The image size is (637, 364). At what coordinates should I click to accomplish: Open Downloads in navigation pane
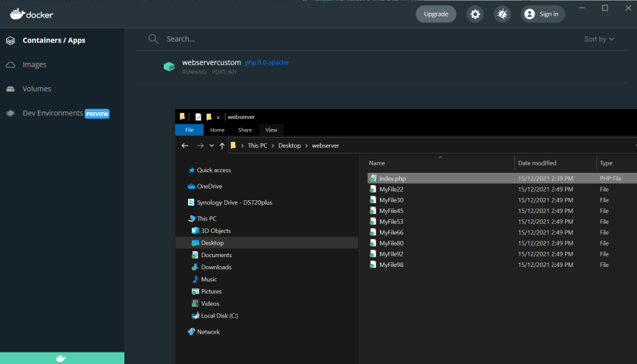[x=216, y=267]
